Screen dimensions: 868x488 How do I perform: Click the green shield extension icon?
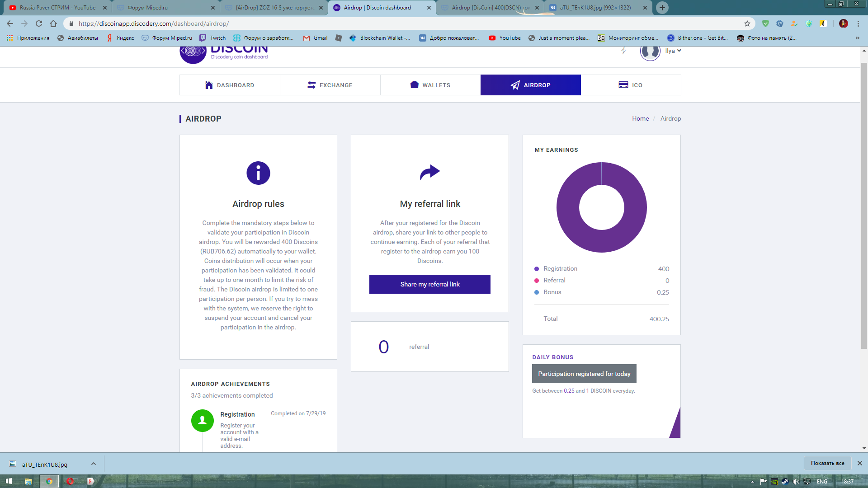(x=765, y=23)
